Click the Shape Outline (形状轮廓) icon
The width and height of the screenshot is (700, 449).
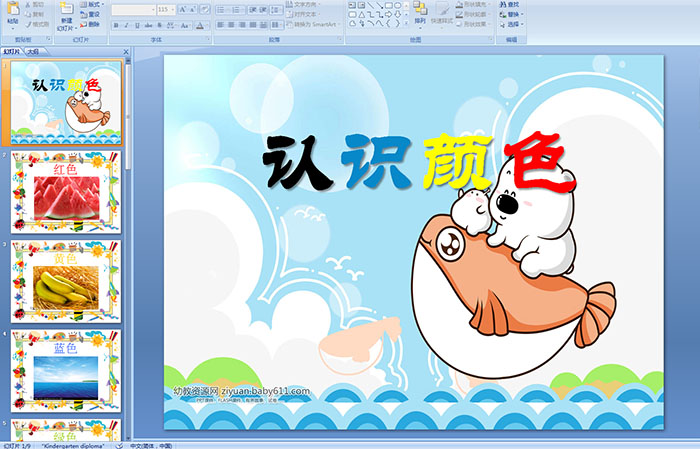459,14
